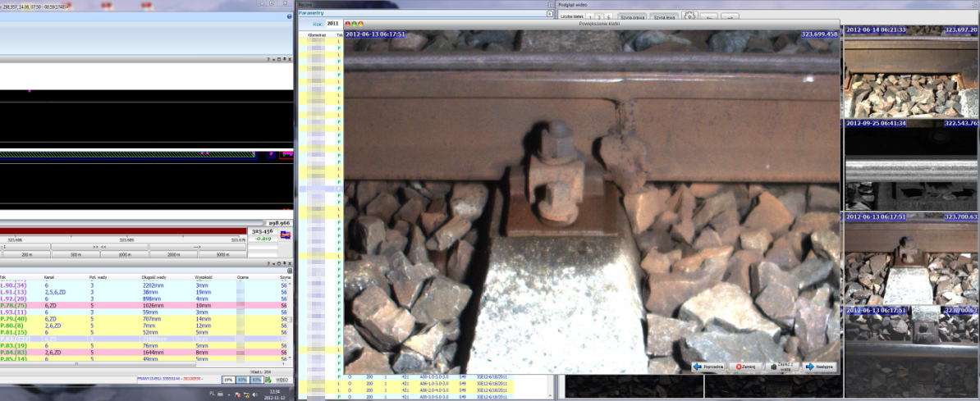
Task: Open the 2012-09-25 06:41:34 video thumbnail
Action: 911,165
